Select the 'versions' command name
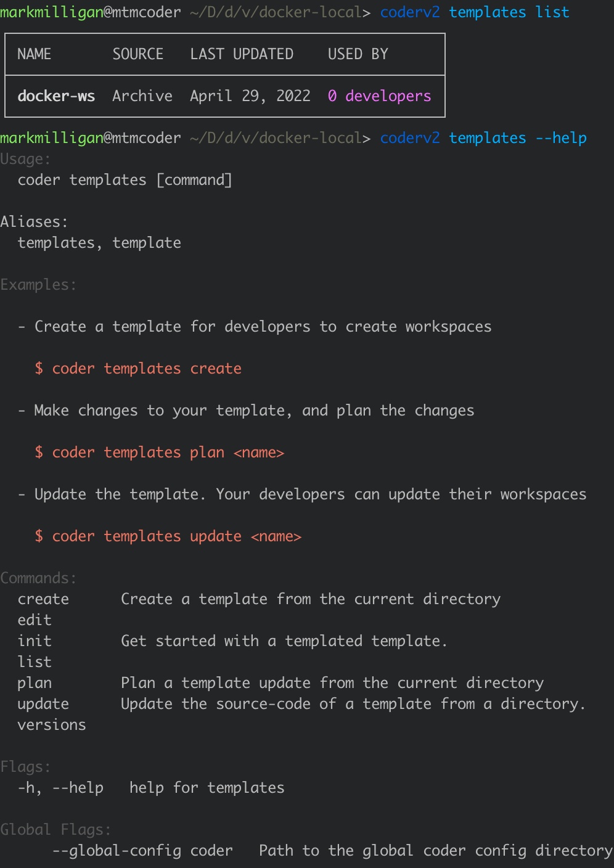The width and height of the screenshot is (614, 868). tap(52, 725)
